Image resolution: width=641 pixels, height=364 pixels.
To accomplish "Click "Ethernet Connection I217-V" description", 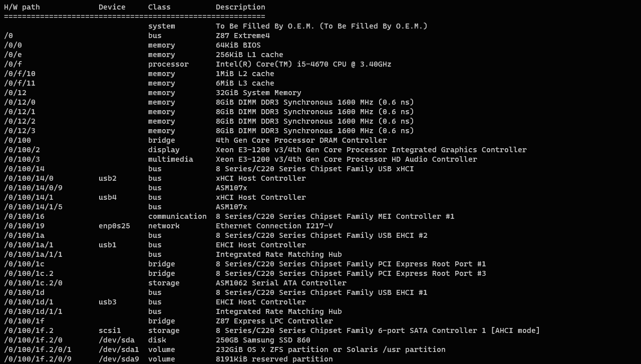I will pos(274,226).
